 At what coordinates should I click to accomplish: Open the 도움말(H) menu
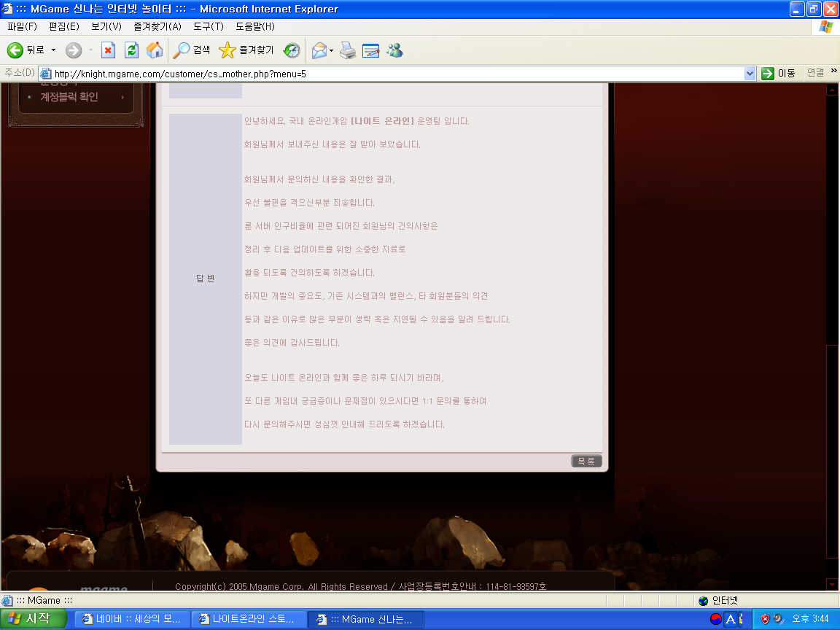pos(255,26)
